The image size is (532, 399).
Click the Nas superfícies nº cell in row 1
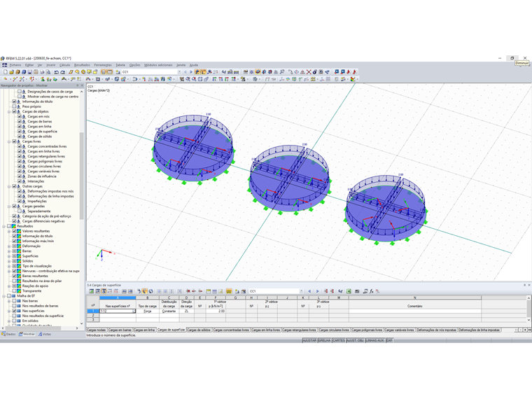pyautogui.click(x=118, y=311)
